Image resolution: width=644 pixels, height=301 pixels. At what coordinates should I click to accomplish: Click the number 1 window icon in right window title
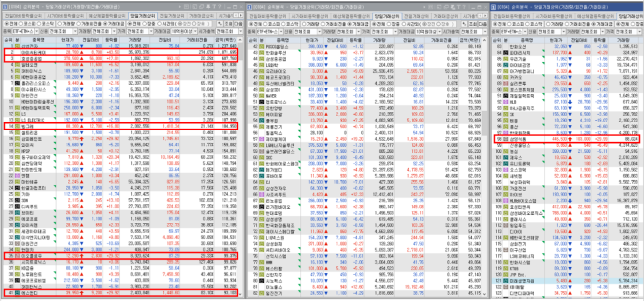(x=493, y=7)
